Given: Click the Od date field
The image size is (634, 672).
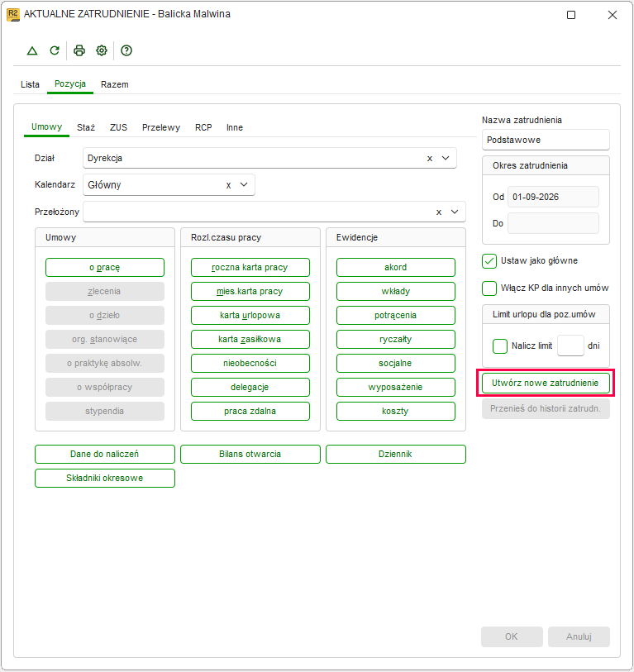Looking at the screenshot, I should coord(553,198).
